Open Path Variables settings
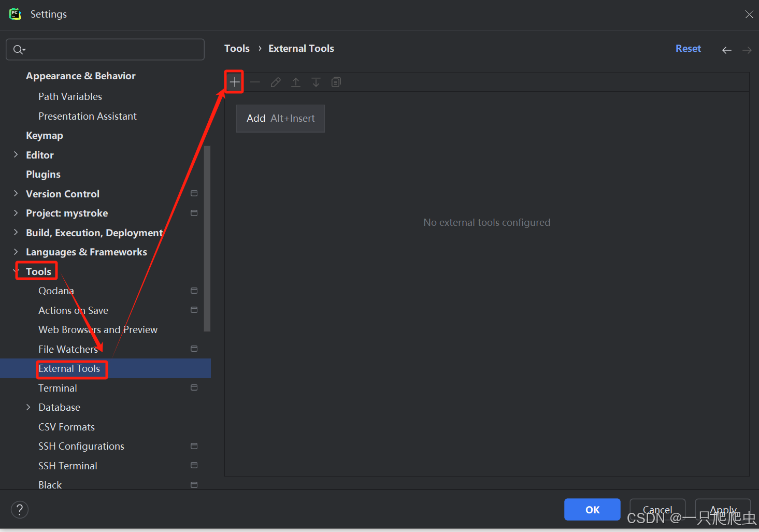Screen dimensions: 759x532 70,96
